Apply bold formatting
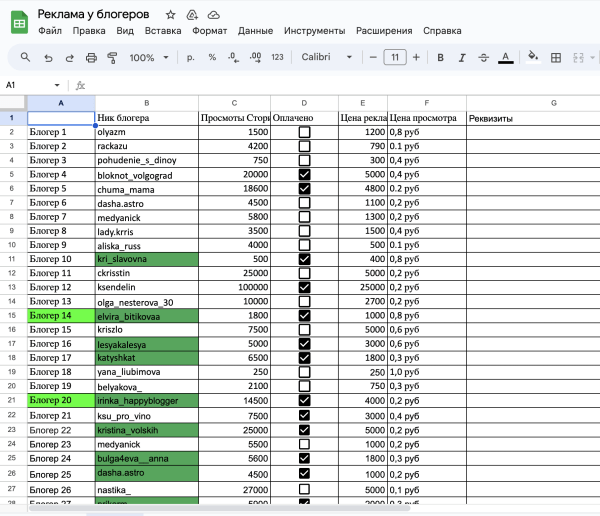The width and height of the screenshot is (600, 516). click(438, 58)
